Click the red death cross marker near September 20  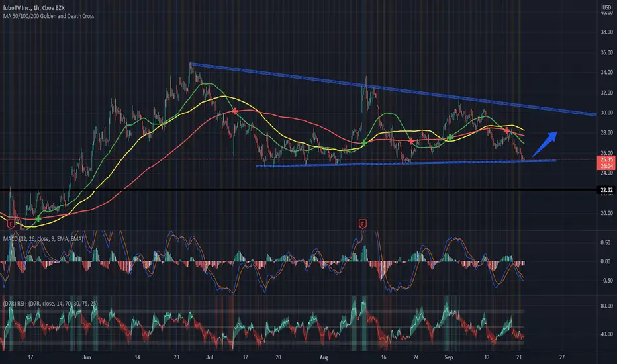507,130
